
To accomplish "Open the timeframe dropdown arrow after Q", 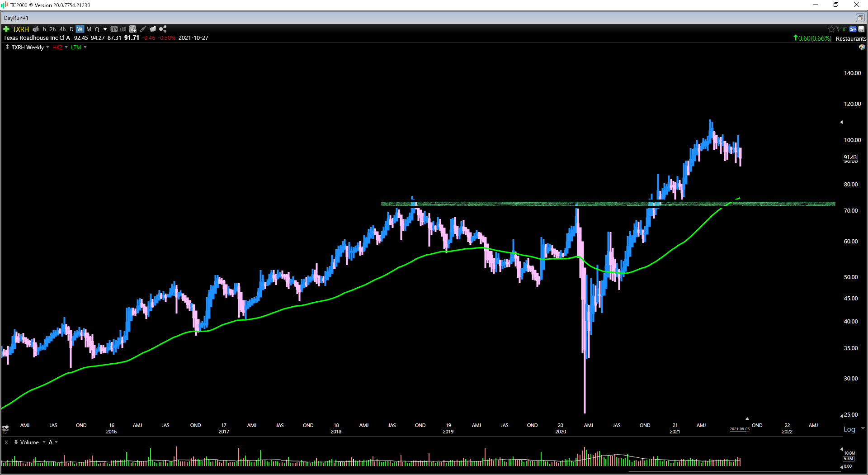I will click(105, 29).
